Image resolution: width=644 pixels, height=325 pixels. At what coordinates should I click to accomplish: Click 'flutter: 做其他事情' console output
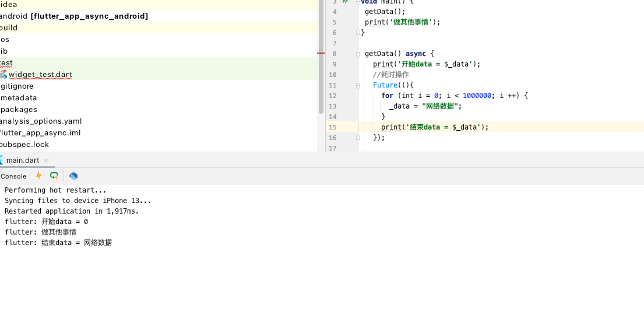tap(41, 232)
